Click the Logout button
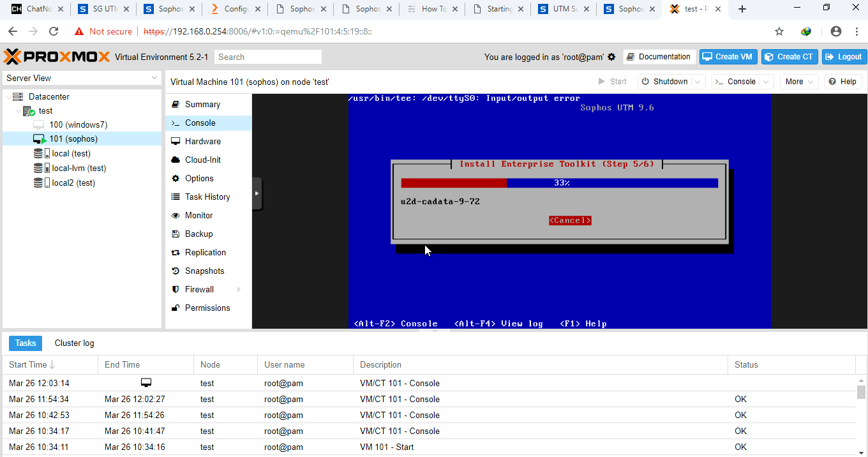 pyautogui.click(x=844, y=57)
